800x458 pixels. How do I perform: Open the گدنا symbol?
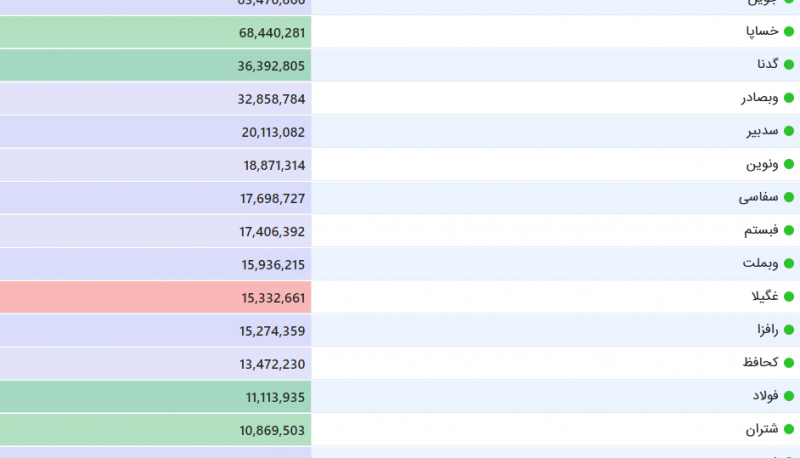click(768, 64)
